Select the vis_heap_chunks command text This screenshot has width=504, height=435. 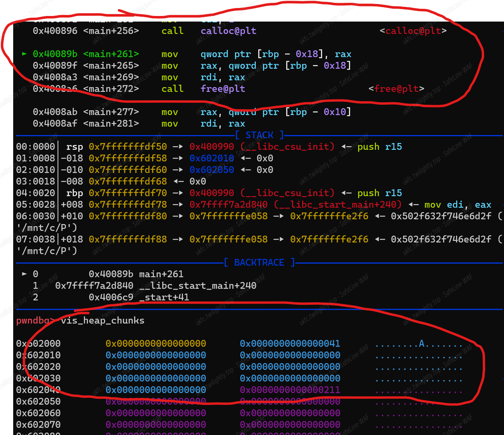tap(103, 320)
